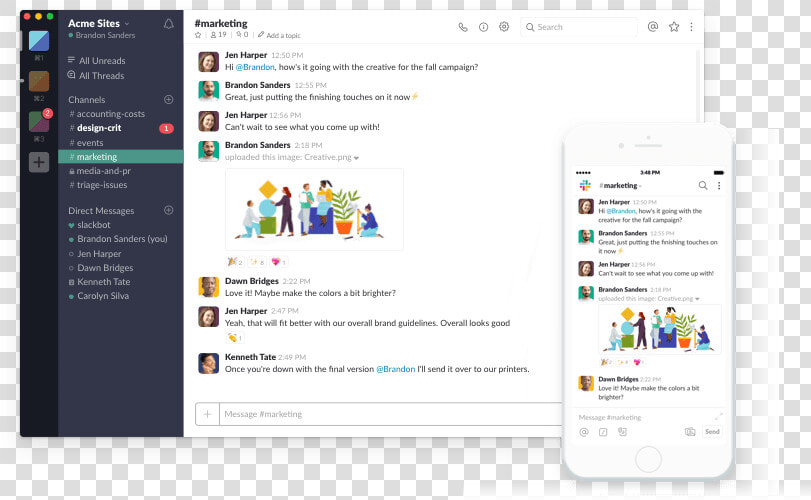This screenshot has width=811, height=500.
Task: Toggle the sparkles reaction with count 8
Action: (257, 262)
